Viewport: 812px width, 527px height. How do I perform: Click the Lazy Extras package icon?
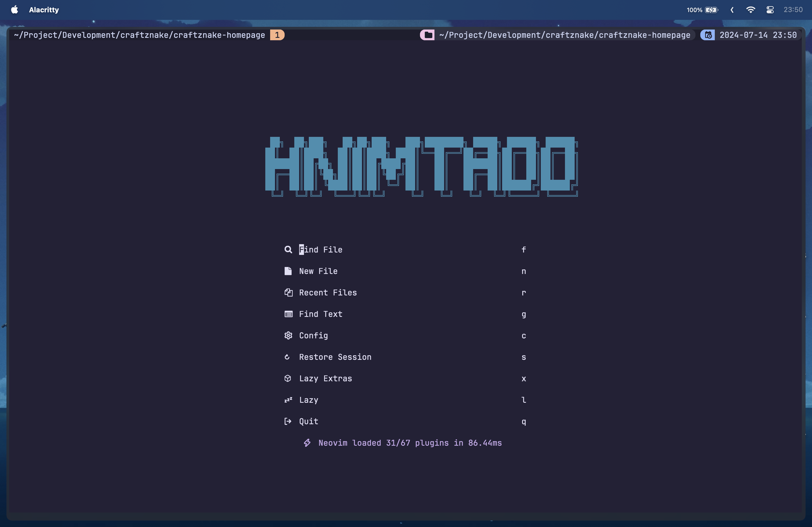click(x=288, y=378)
